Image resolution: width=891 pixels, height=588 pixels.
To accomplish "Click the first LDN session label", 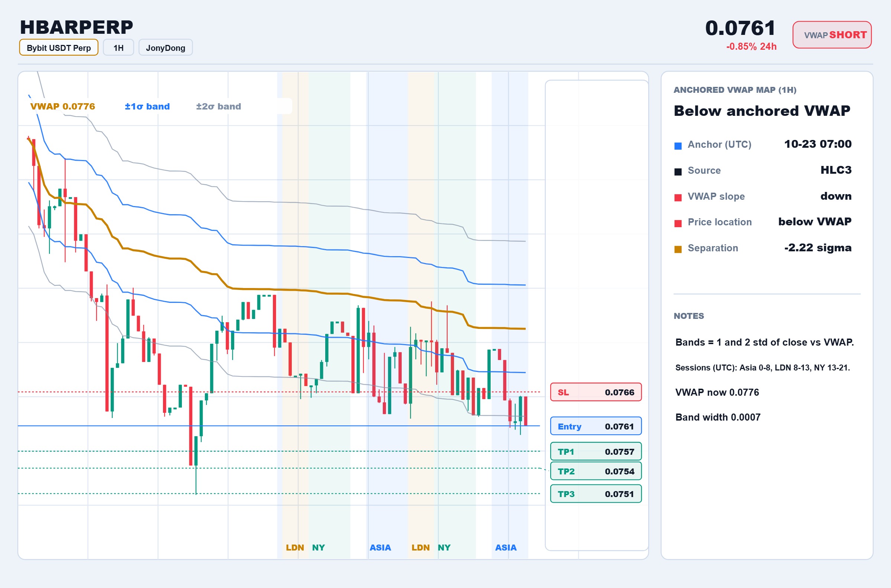I will pos(295,548).
